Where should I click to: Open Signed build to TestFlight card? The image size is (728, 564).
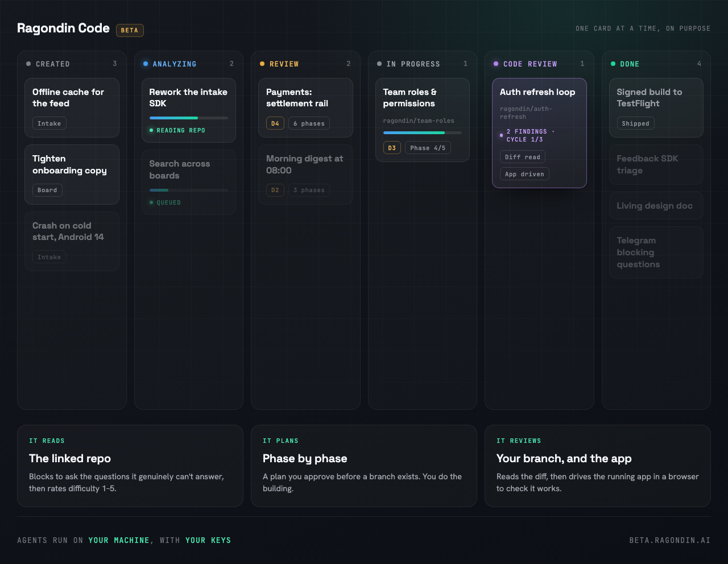pyautogui.click(x=656, y=107)
